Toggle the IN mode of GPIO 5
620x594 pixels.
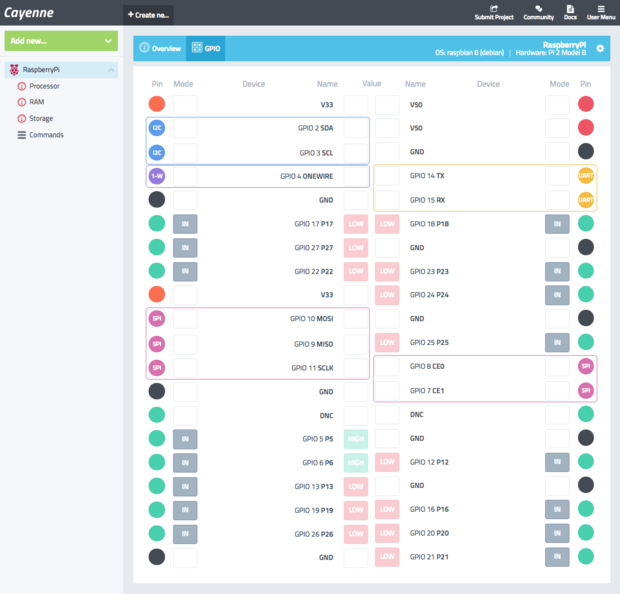(185, 439)
